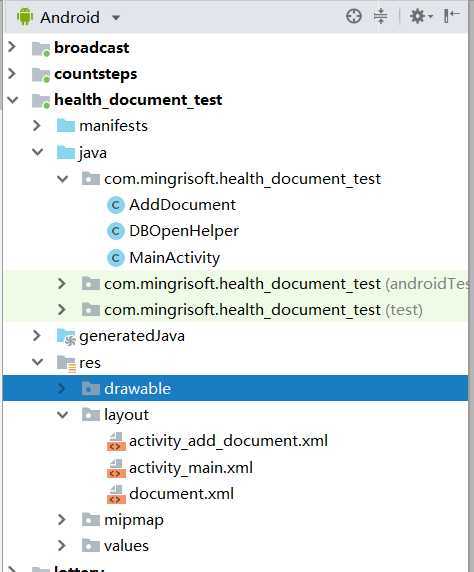Open the Android view dropdown

70,17
